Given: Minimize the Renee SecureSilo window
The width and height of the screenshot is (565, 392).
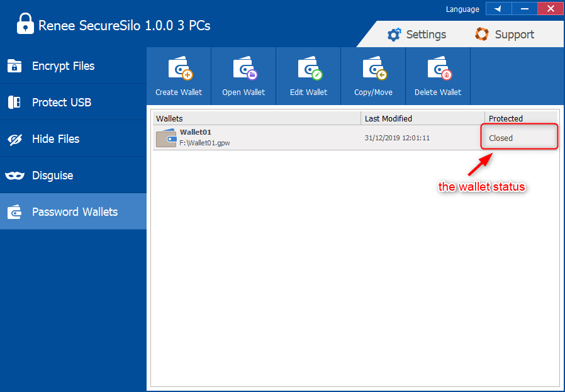Looking at the screenshot, I should (x=525, y=9).
